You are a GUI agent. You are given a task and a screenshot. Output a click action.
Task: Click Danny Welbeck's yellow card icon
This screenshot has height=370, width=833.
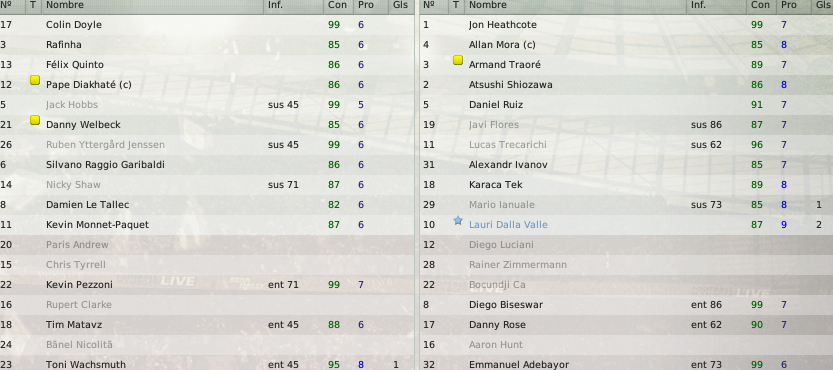[35, 120]
